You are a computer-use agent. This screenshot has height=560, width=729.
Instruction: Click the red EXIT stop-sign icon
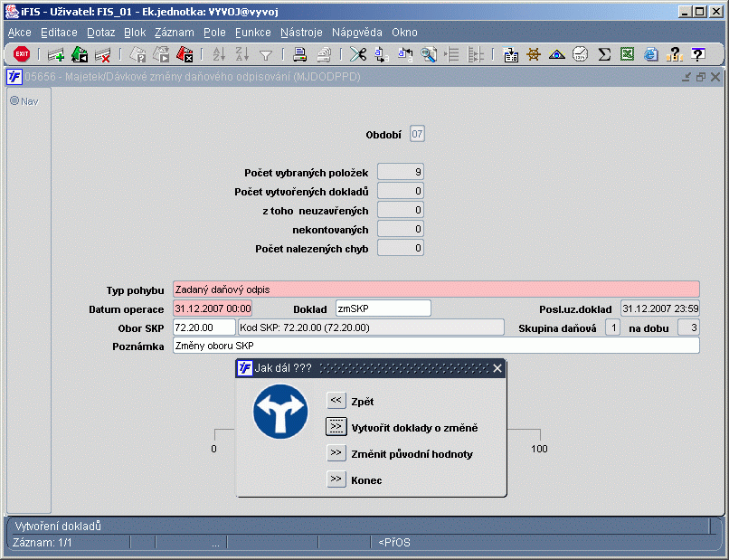tap(22, 54)
